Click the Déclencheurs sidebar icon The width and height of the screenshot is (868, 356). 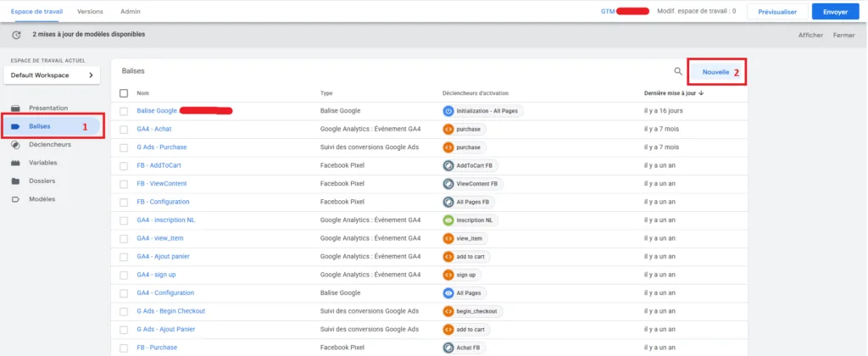pyautogui.click(x=15, y=144)
